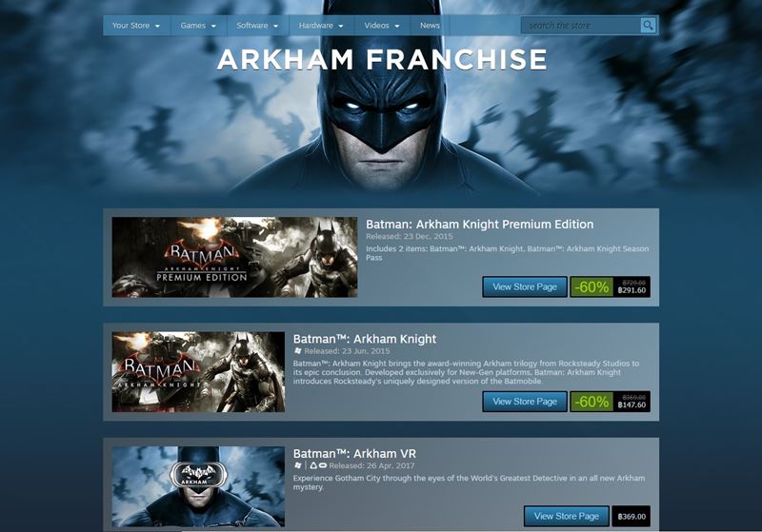The height and width of the screenshot is (532, 762).
Task: Click the search magnifier icon
Action: 648,26
